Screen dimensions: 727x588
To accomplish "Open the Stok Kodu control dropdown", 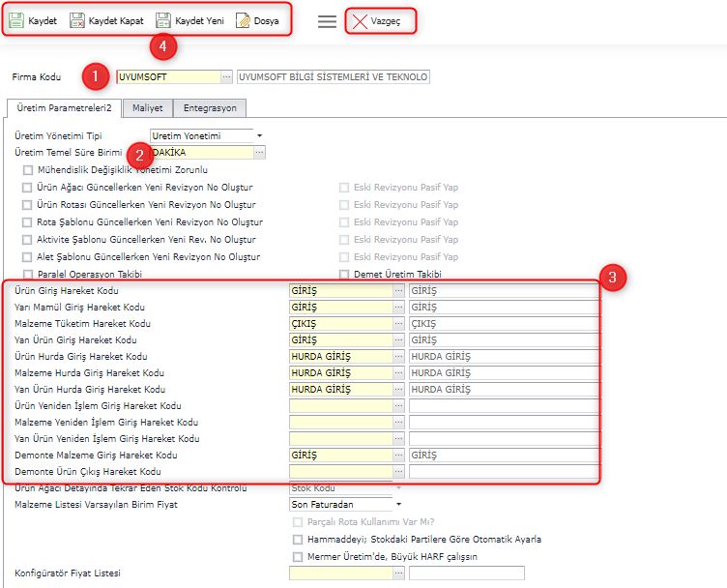I will click(398, 488).
